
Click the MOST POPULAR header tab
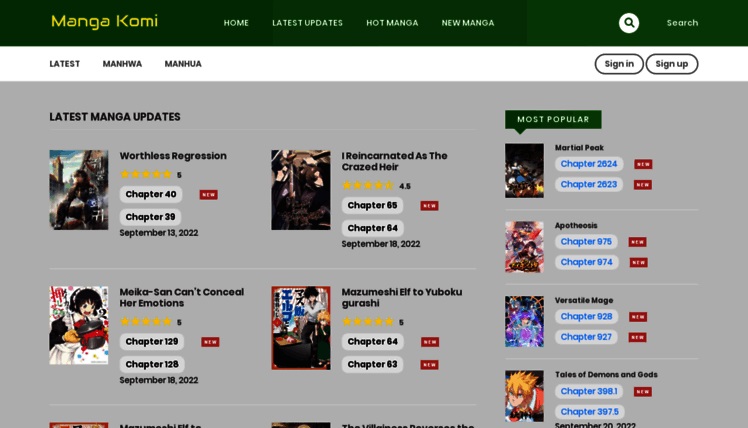point(553,119)
